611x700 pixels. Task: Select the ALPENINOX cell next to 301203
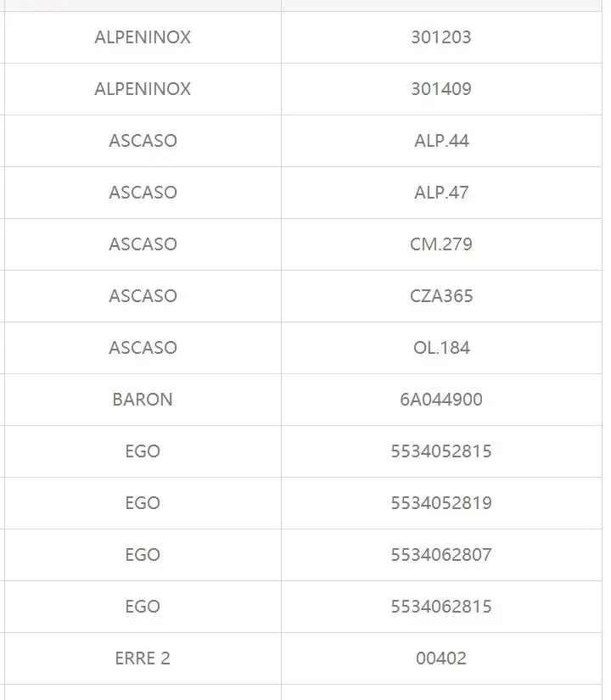(143, 37)
